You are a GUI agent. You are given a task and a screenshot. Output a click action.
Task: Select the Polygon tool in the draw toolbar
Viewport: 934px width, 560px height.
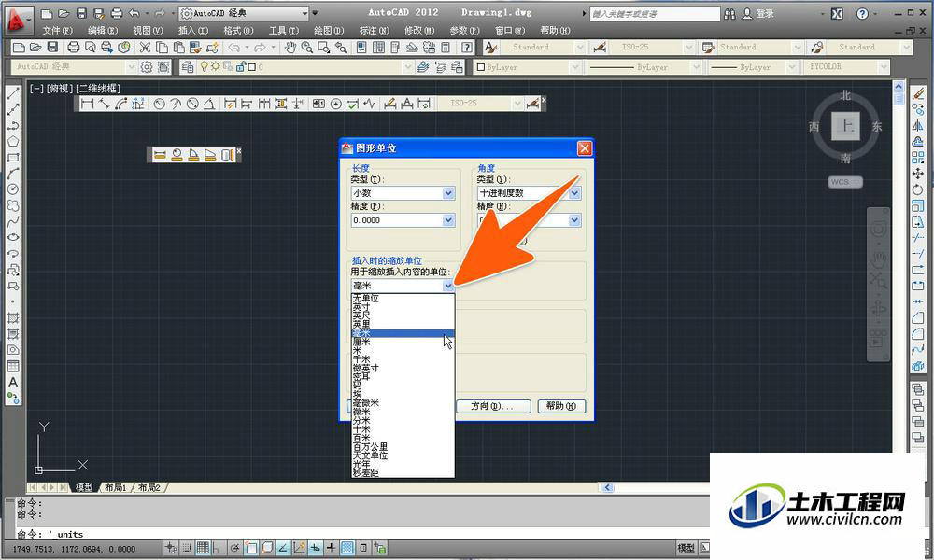click(x=13, y=142)
